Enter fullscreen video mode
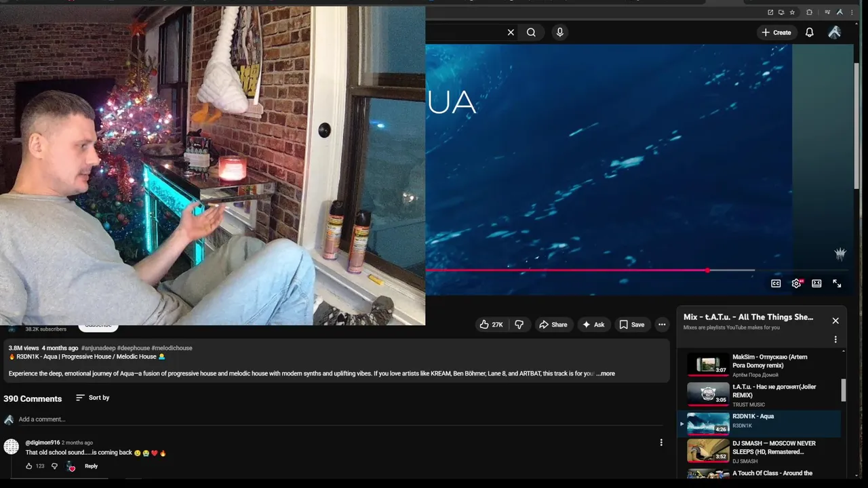The width and height of the screenshot is (868, 488). click(x=837, y=283)
